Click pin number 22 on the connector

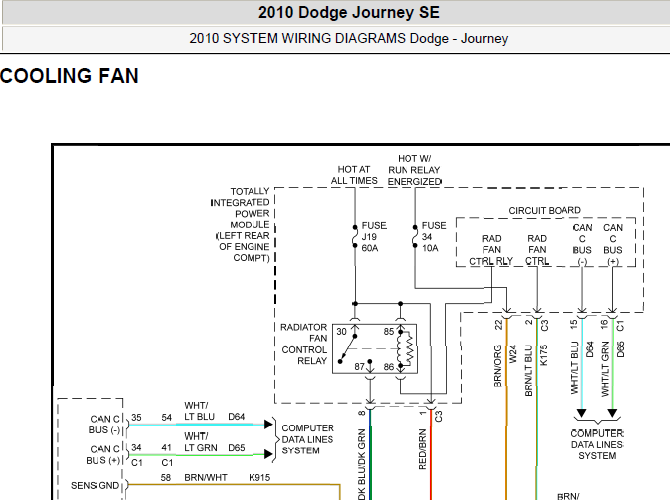(x=498, y=325)
